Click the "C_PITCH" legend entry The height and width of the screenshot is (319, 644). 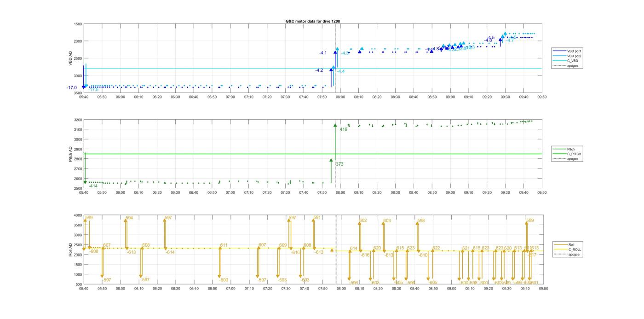(x=574, y=154)
